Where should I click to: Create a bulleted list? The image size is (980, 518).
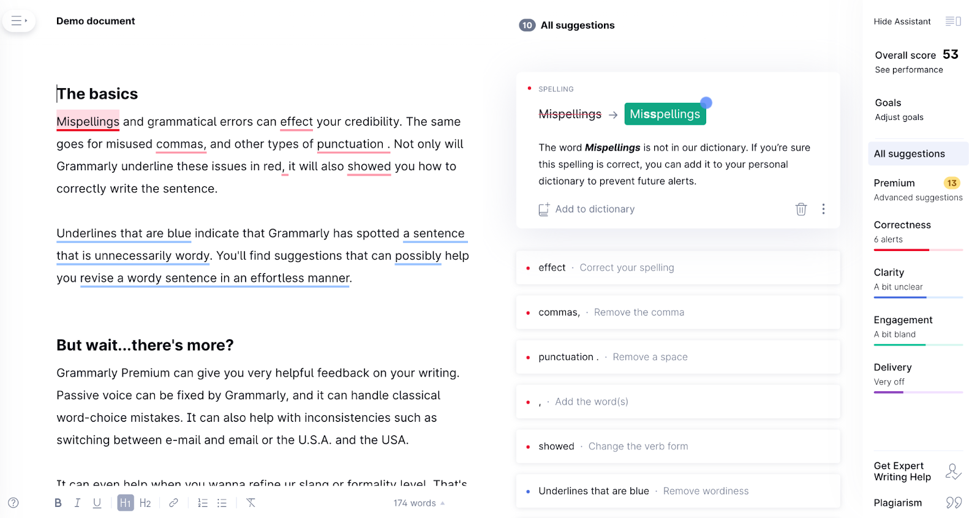tap(222, 502)
